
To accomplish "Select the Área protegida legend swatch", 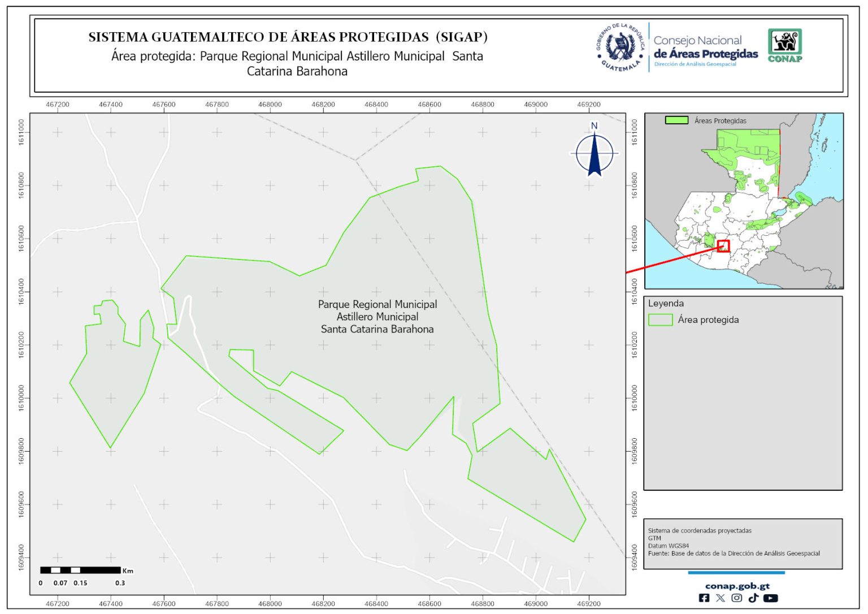I will coord(660,320).
